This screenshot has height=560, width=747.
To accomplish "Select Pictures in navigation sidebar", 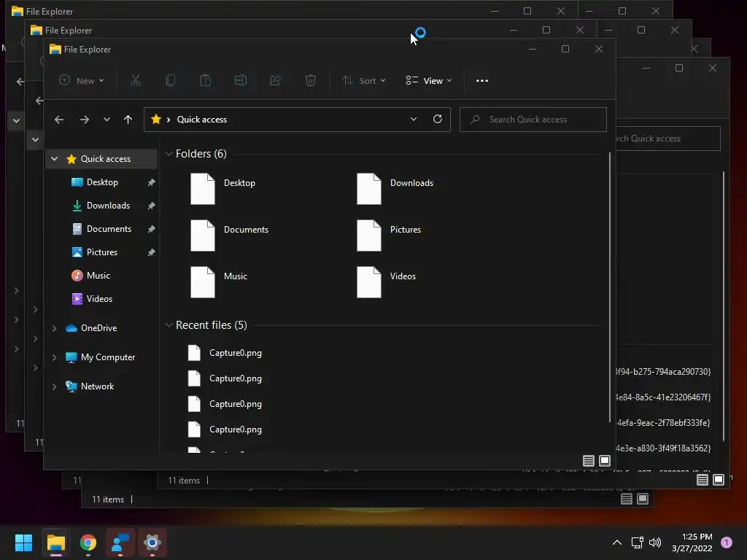I will [102, 252].
